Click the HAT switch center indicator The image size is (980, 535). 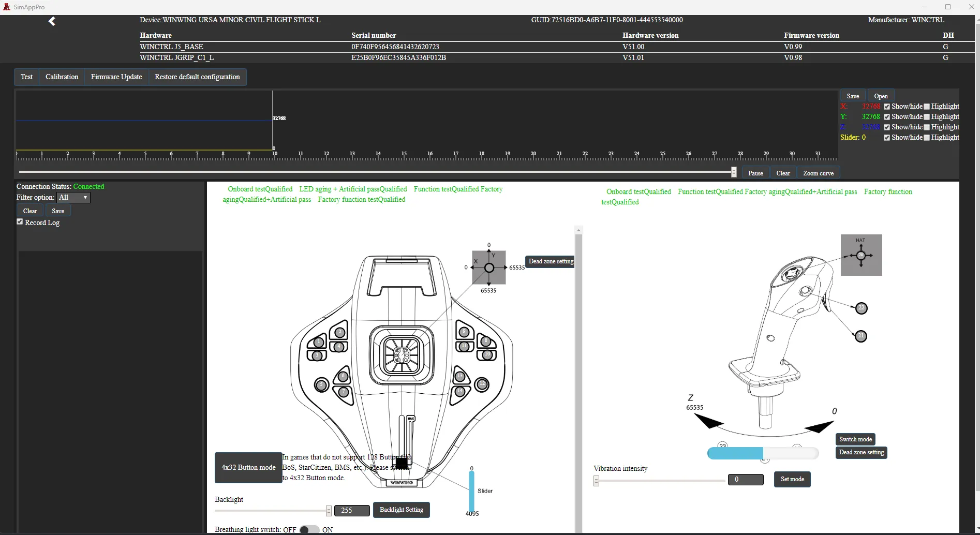pyautogui.click(x=861, y=255)
